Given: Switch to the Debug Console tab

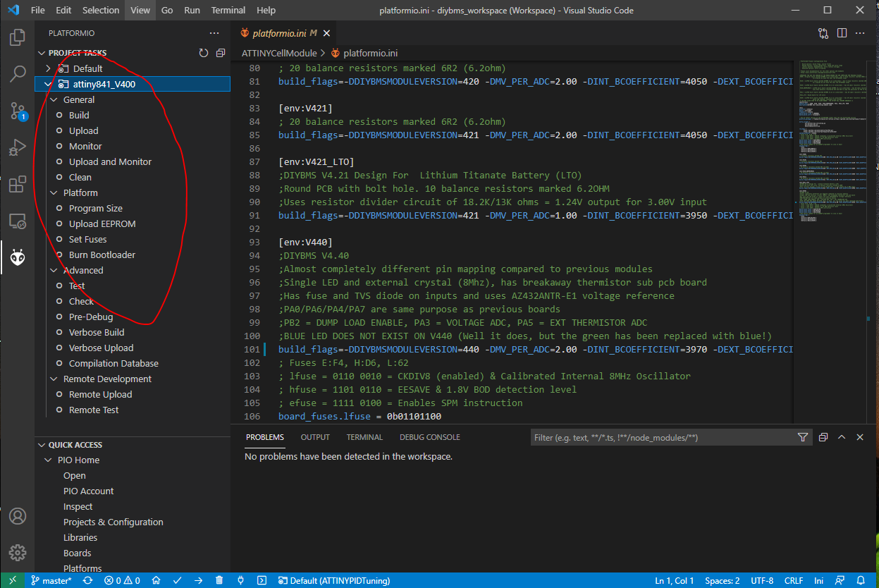Looking at the screenshot, I should tap(430, 437).
